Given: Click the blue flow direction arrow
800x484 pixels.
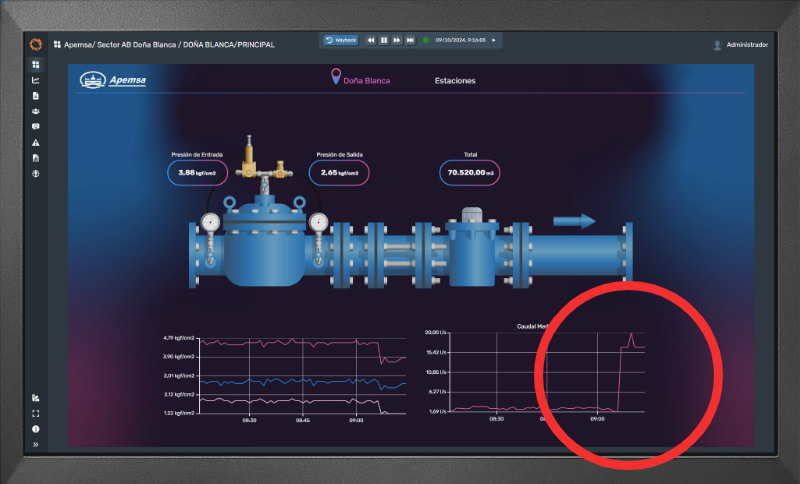Looking at the screenshot, I should [x=574, y=221].
